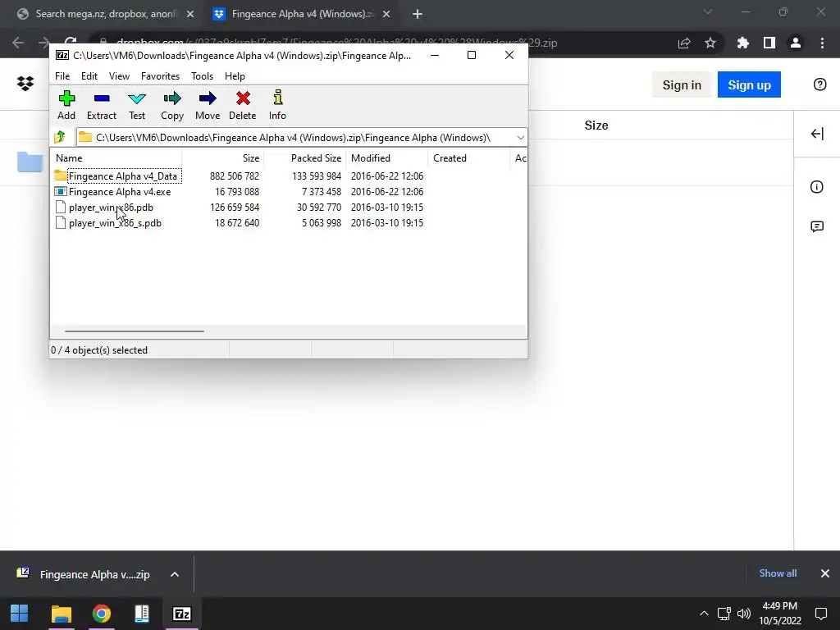The image size is (840, 630).
Task: Sort by Packed Size column header
Action: pyautogui.click(x=305, y=158)
